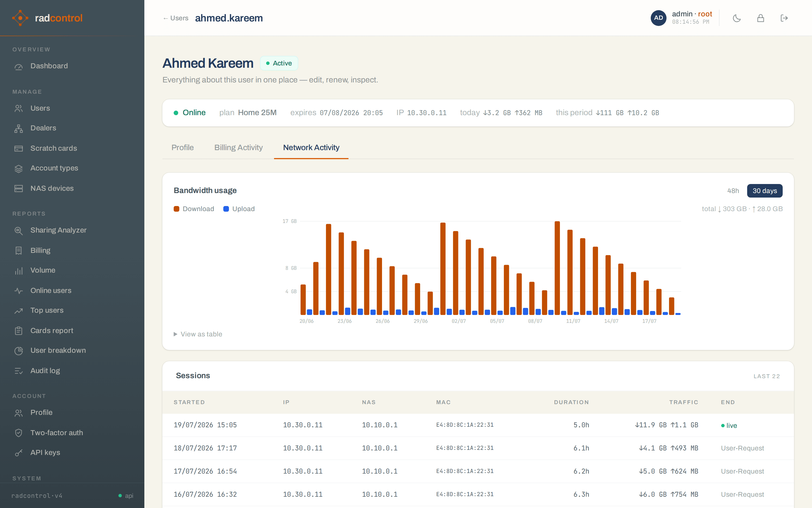Open NAS devices page

coord(72,189)
